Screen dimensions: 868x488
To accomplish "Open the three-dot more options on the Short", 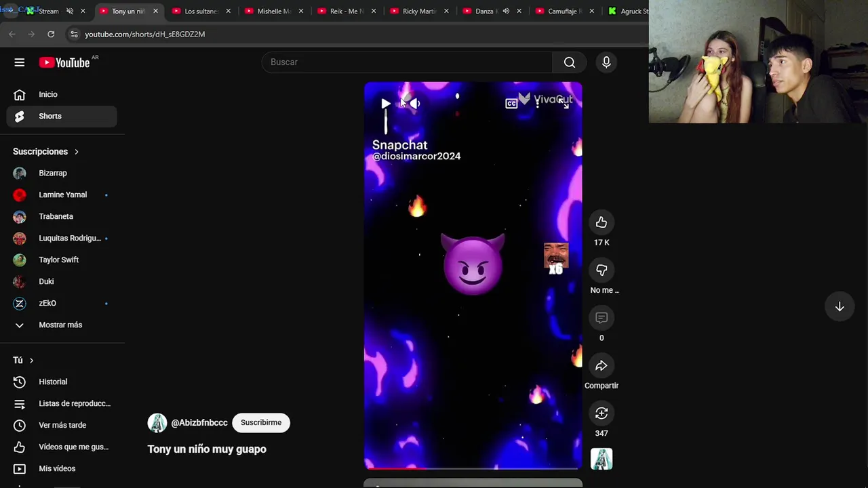I will click(538, 104).
